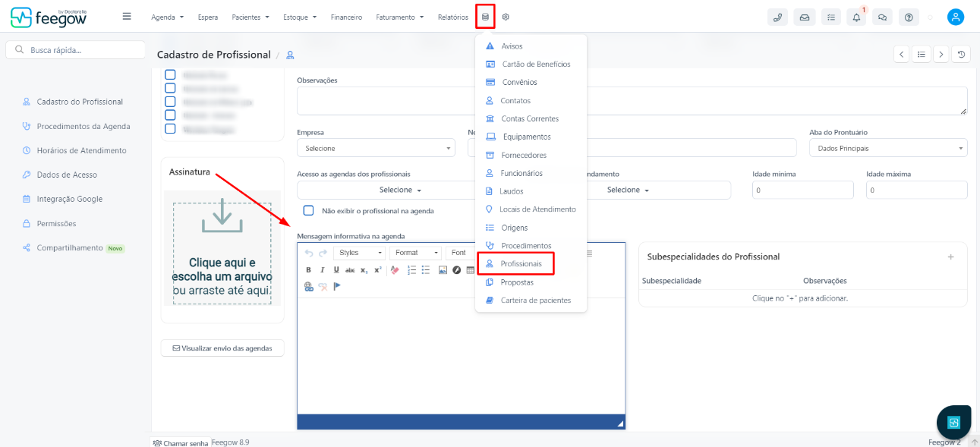Open the records list icon button
The width and height of the screenshot is (980, 447).
pos(921,54)
